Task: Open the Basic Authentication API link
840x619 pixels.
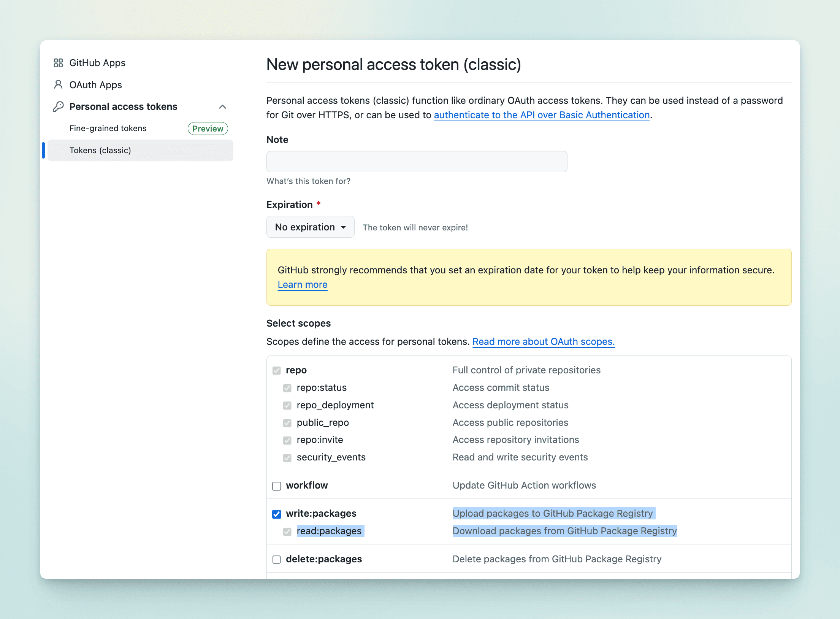Action: click(542, 115)
